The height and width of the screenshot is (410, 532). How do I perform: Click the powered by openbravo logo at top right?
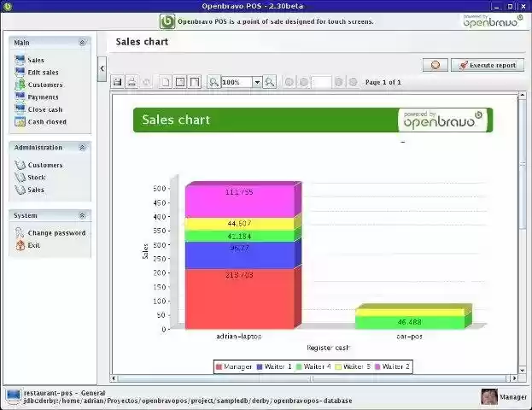tap(493, 21)
